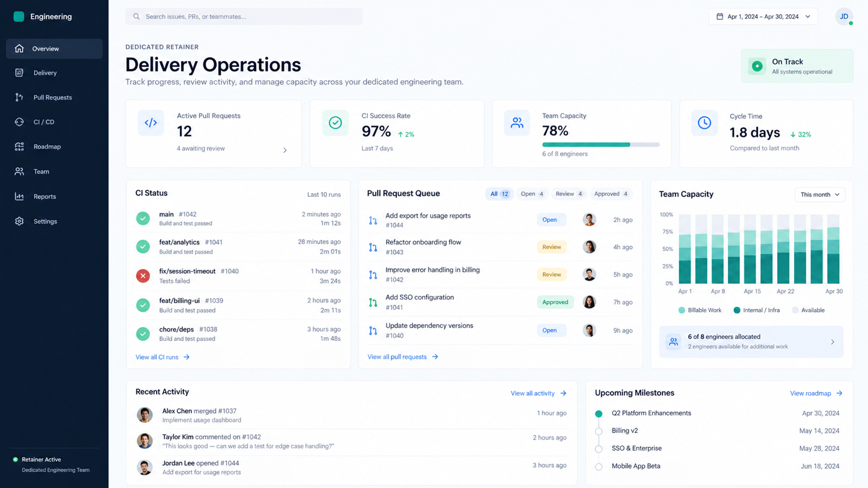Open the Pull Requests sidebar icon
The height and width of the screenshot is (488, 868).
19,97
